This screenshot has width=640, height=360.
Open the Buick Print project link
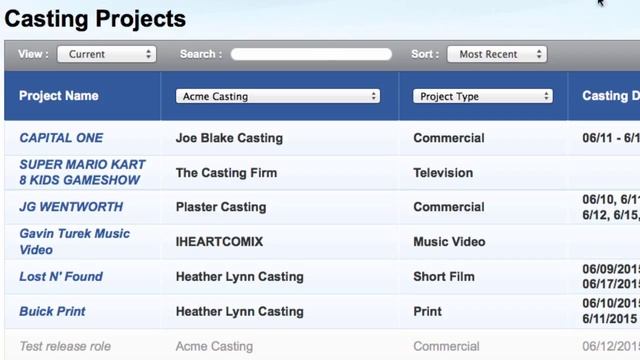point(52,311)
